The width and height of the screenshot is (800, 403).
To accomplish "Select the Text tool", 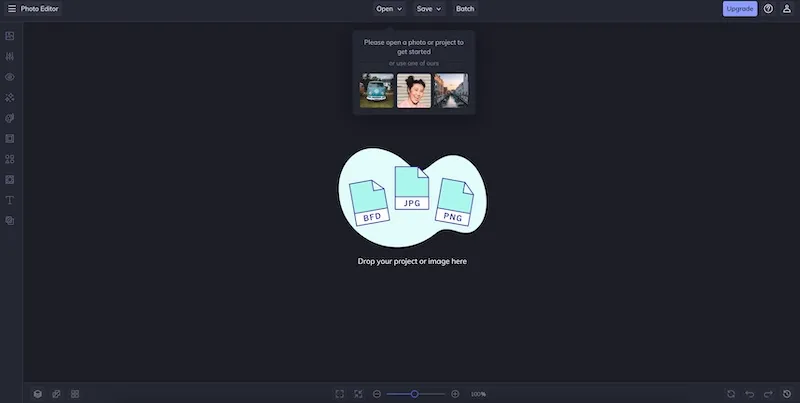I will pyautogui.click(x=10, y=200).
